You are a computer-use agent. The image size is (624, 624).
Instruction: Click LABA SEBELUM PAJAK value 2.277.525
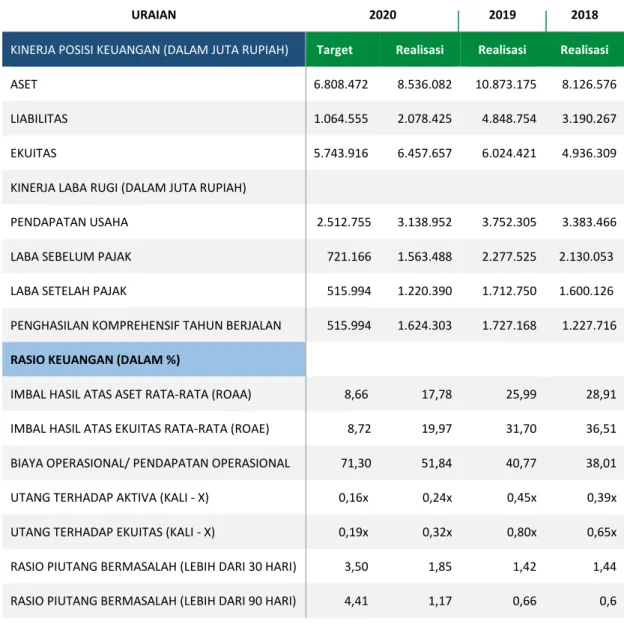pyautogui.click(x=509, y=257)
